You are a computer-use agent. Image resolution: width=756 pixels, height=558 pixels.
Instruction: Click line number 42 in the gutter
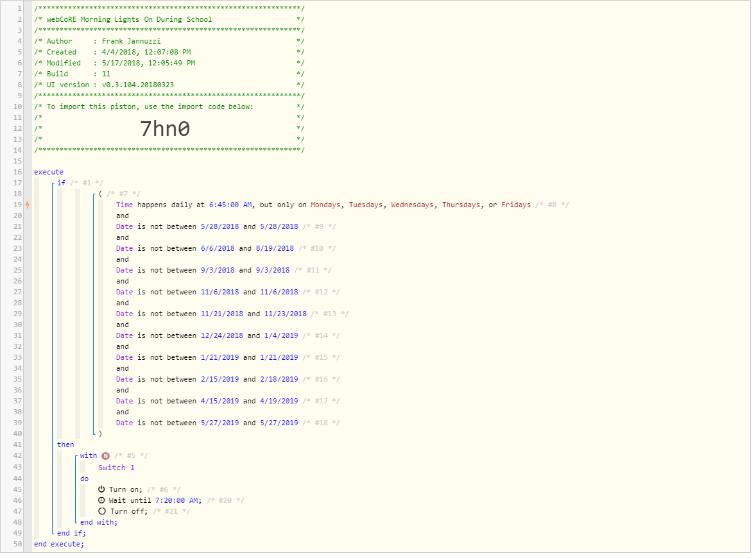(x=17, y=457)
